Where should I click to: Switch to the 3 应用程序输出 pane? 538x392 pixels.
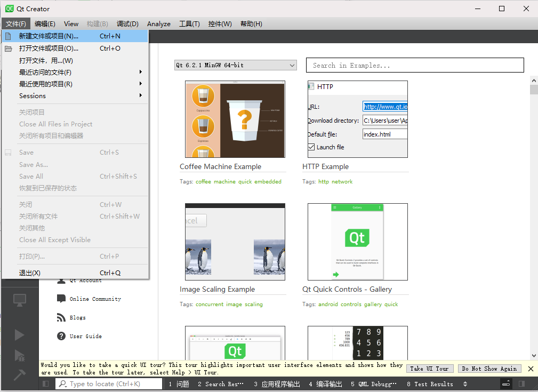click(x=277, y=384)
